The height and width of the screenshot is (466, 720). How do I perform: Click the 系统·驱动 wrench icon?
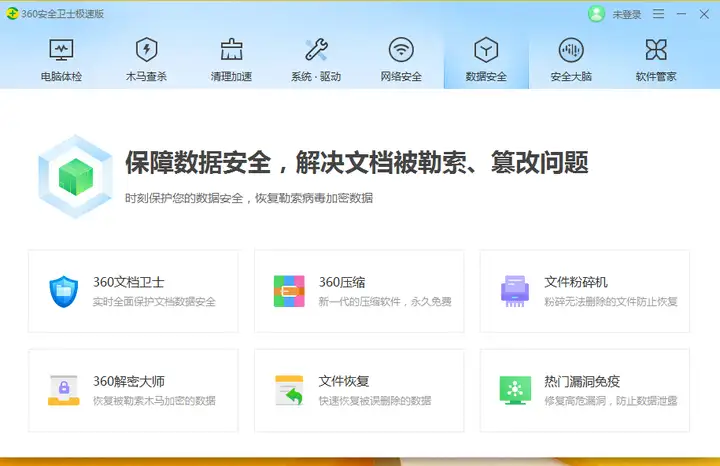click(316, 50)
